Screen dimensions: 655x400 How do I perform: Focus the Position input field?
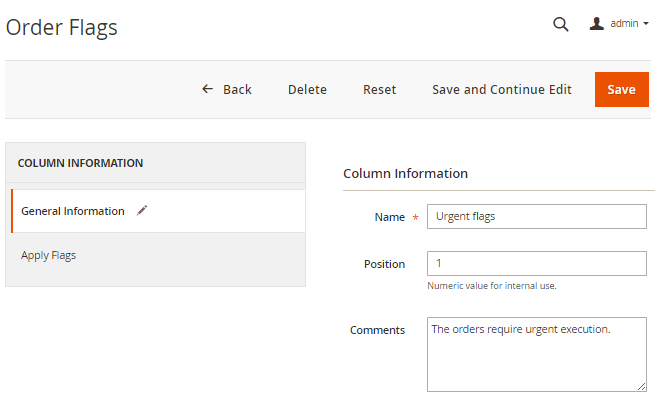pos(537,264)
